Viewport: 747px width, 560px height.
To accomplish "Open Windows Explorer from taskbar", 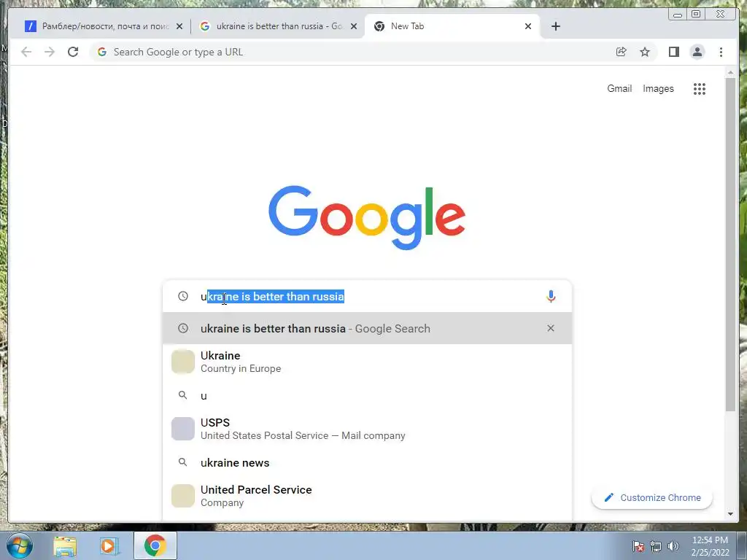I will coord(65,546).
